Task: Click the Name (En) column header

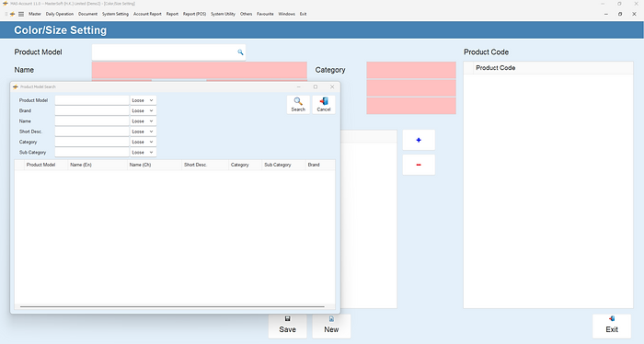Action: (x=98, y=165)
